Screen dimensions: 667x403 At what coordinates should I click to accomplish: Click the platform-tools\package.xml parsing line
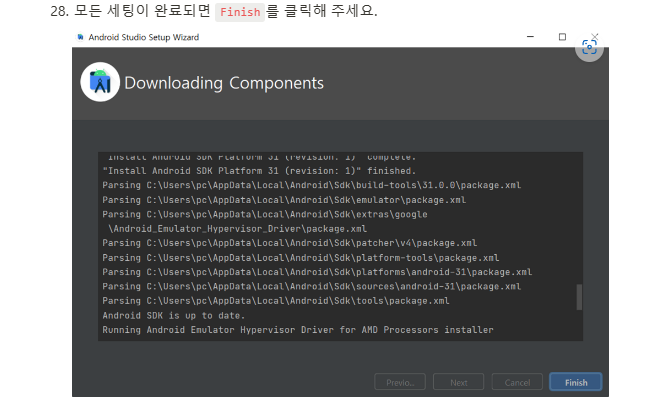click(x=301, y=257)
